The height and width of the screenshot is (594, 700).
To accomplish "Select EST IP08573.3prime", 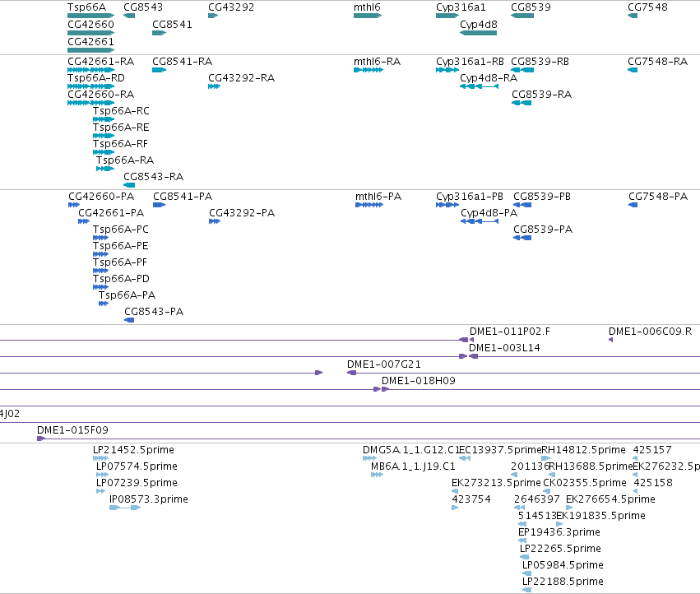I will [x=125, y=508].
